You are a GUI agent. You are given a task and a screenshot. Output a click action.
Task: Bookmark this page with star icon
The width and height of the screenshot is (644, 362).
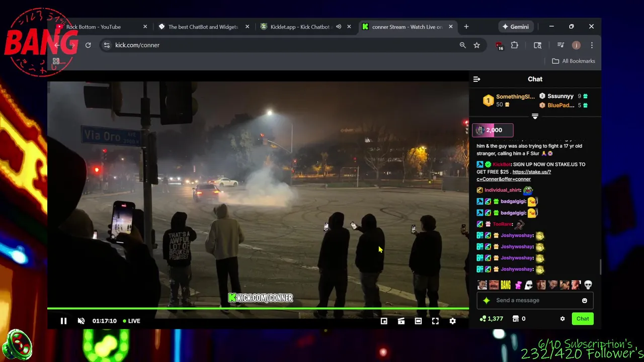(476, 45)
